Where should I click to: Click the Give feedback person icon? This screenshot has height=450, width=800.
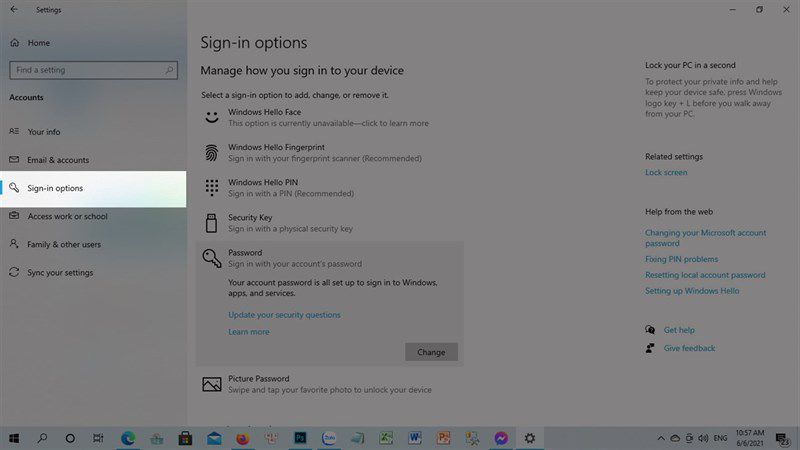[x=650, y=348]
